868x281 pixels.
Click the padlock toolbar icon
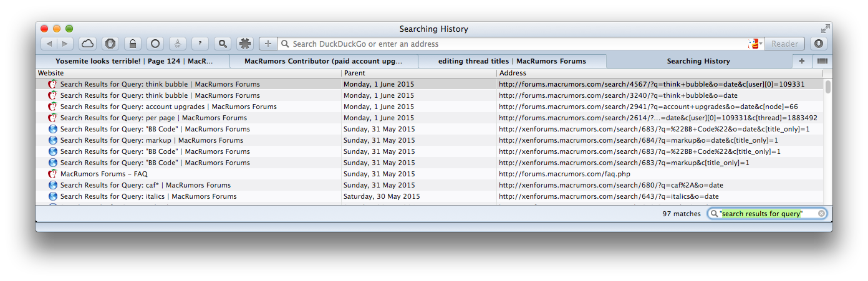click(x=132, y=44)
